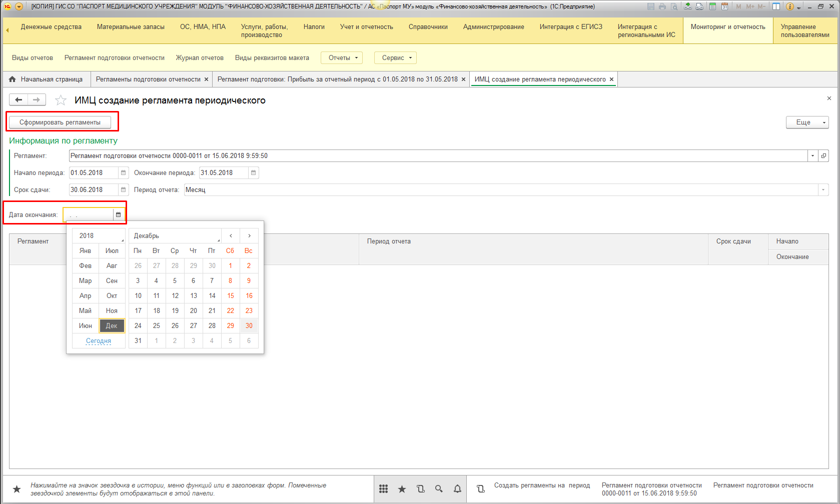Open the Регламент field's open-form icon
Image resolution: width=840 pixels, height=504 pixels.
coord(823,156)
